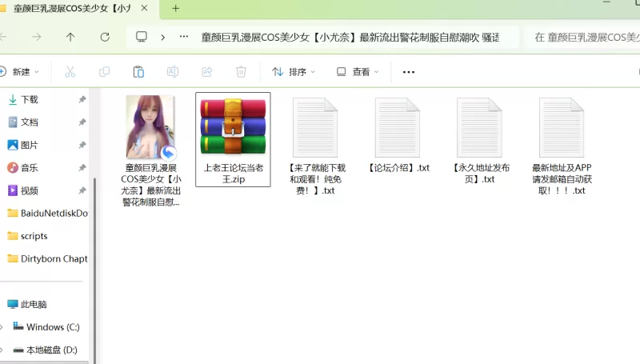The height and width of the screenshot is (364, 640).
Task: Navigate back with the back arrow
Action: (3, 37)
